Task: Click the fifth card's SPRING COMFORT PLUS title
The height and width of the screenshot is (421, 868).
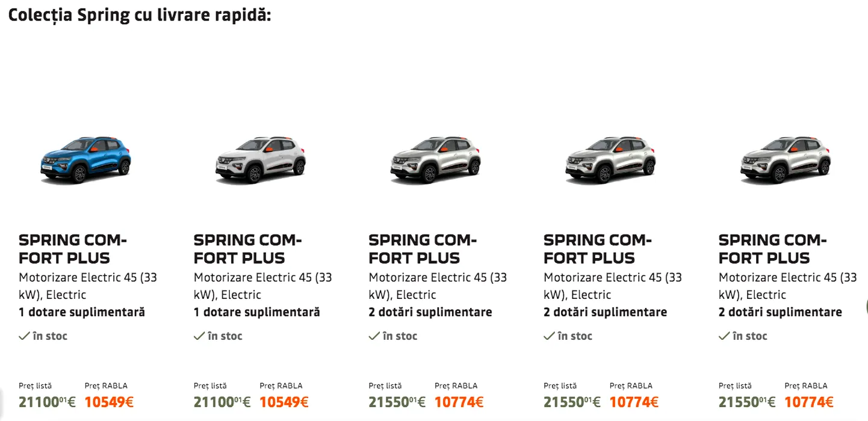Action: (x=772, y=249)
